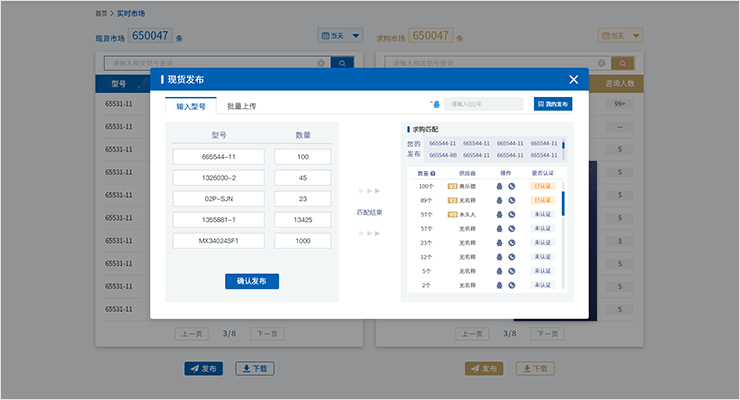This screenshot has height=400, width=740.
Task: Click 下一页 under the 求购市场 table
Action: (x=547, y=334)
